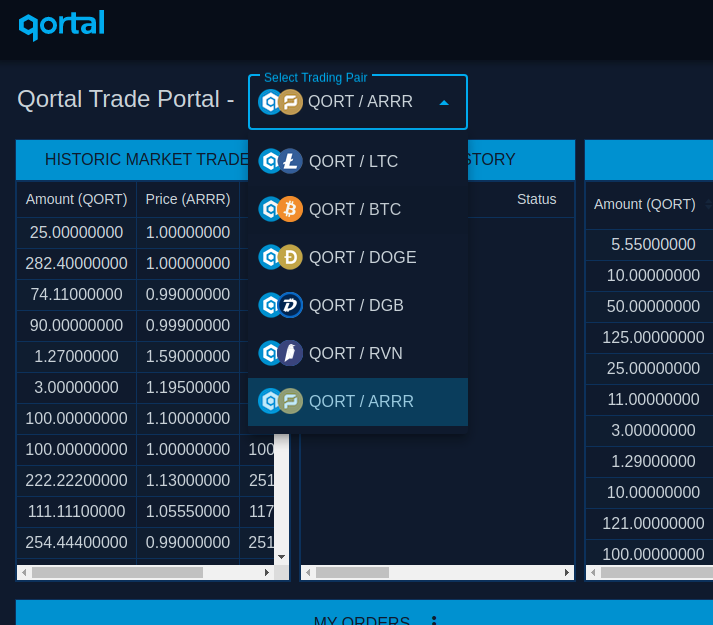Select the QORT / LTC pair
The height and width of the screenshot is (625, 713).
(x=358, y=161)
